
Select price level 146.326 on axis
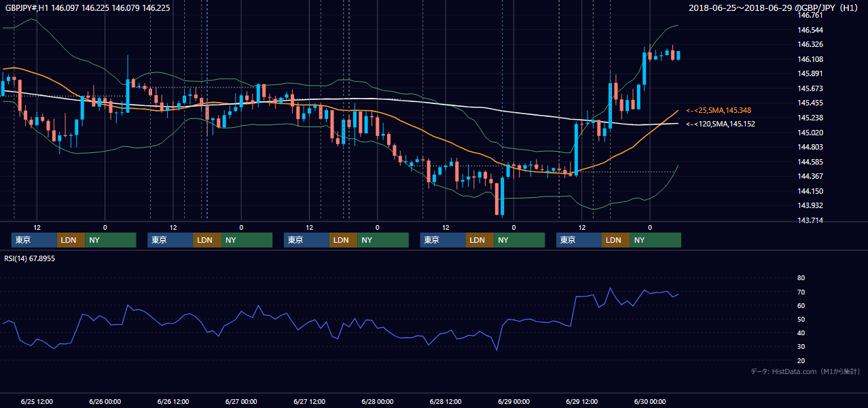811,44
